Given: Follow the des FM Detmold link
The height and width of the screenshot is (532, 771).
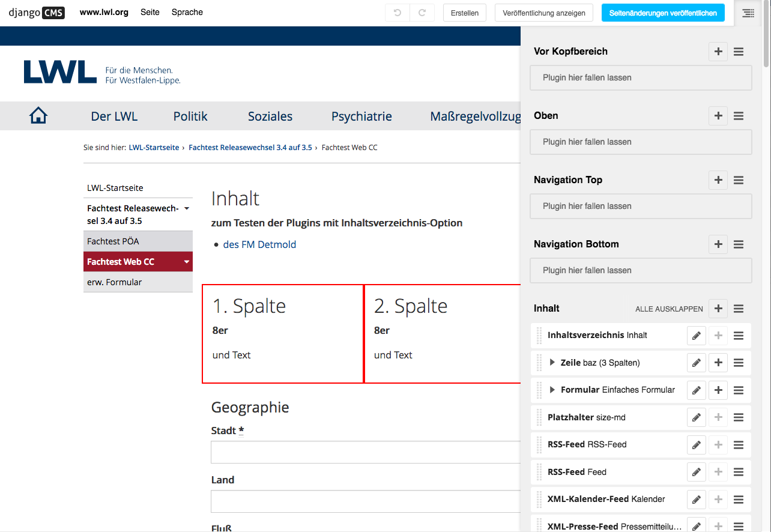Looking at the screenshot, I should click(x=259, y=244).
